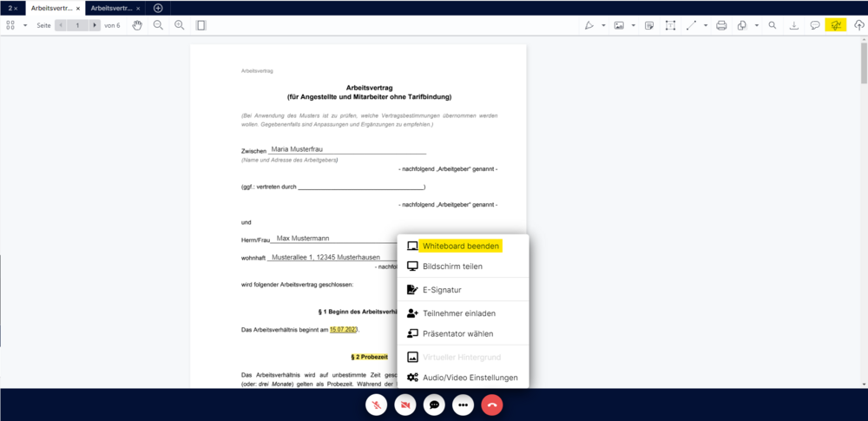Screen dimensions: 868x421
Task: Toggle the camera video button
Action: [405, 405]
